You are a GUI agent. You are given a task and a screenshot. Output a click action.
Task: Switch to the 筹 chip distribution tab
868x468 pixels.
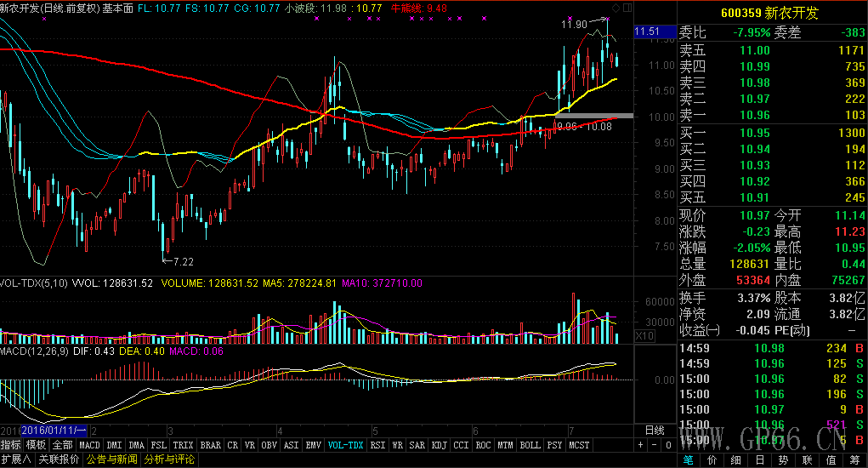(x=854, y=460)
